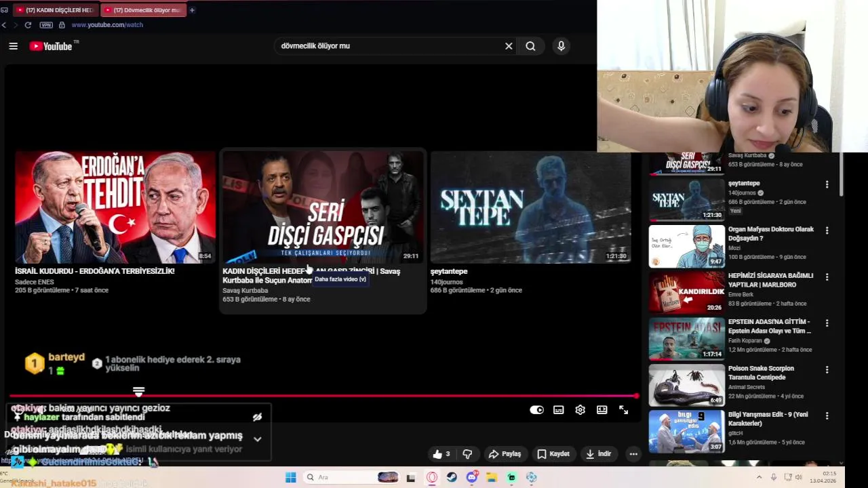Open the YouTube hamburger guide menu
Viewport: 868px width, 488px height.
pyautogui.click(x=13, y=46)
